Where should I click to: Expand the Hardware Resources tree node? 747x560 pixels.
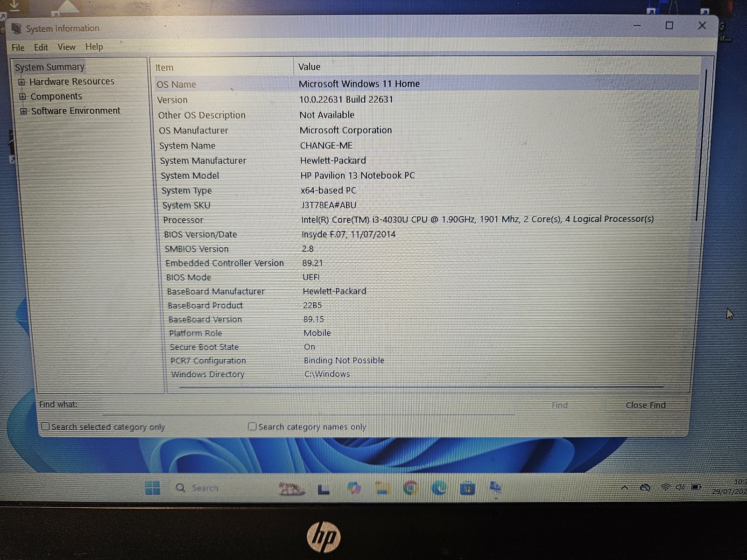click(x=21, y=82)
